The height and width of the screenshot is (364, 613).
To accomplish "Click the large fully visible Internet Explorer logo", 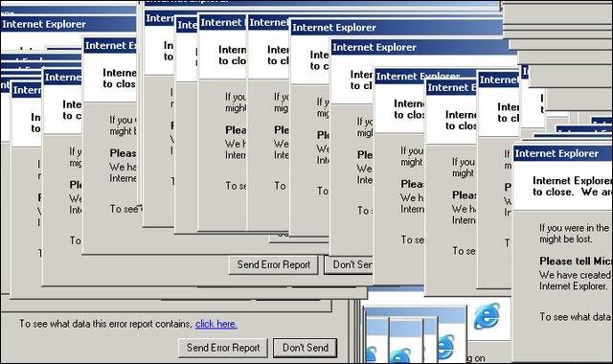I will tap(487, 315).
